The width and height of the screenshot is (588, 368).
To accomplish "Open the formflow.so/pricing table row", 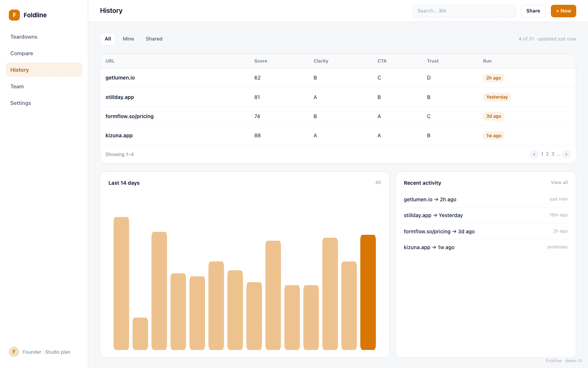I will tap(338, 116).
